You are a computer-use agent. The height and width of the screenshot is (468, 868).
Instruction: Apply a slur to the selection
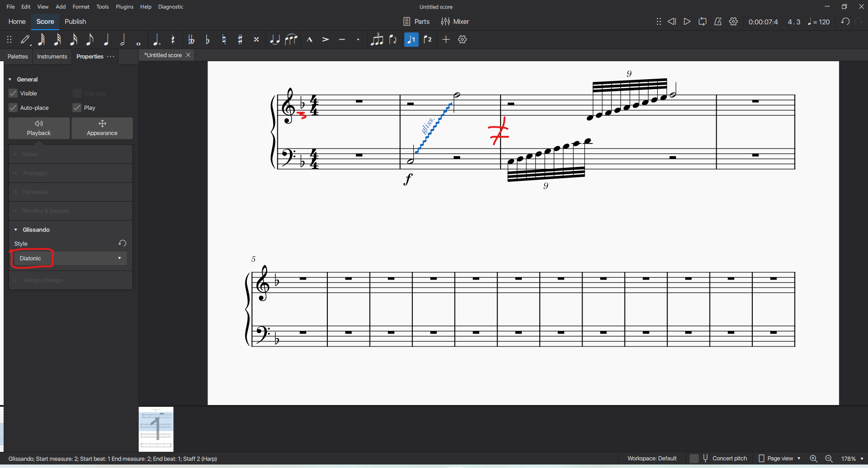tap(291, 40)
